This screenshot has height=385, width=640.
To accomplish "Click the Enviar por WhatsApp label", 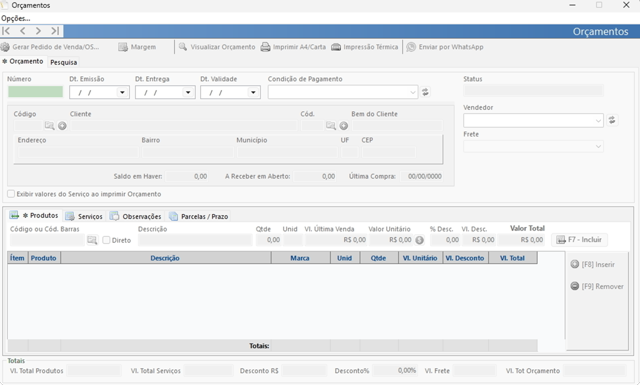I will coord(451,47).
